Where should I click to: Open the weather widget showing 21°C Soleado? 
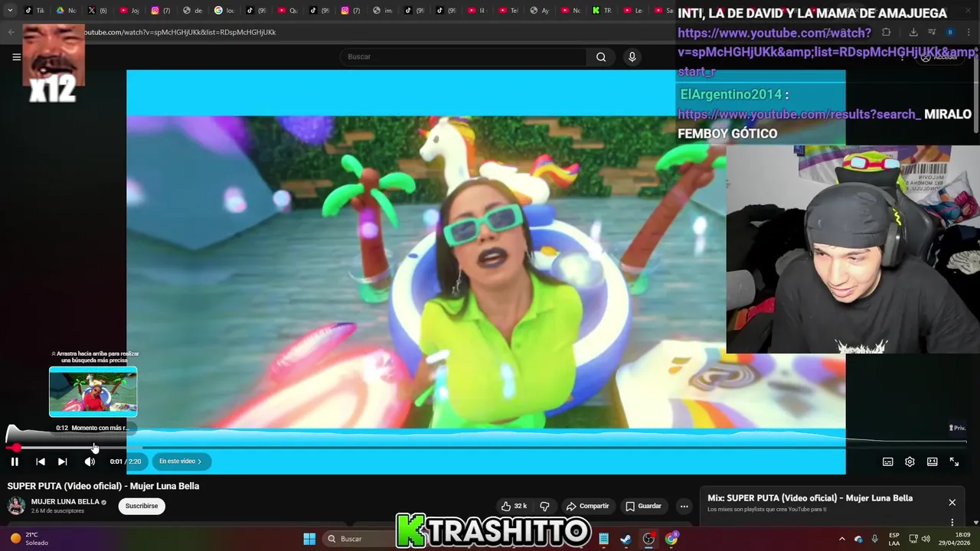point(29,539)
